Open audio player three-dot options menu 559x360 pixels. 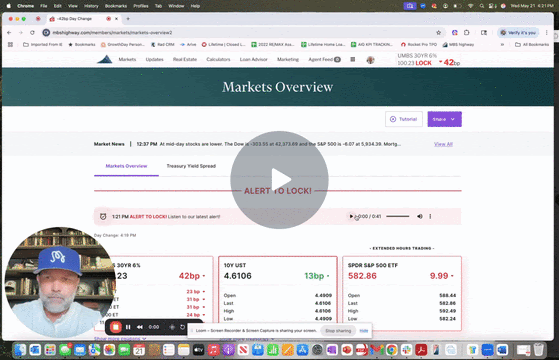(x=430, y=216)
